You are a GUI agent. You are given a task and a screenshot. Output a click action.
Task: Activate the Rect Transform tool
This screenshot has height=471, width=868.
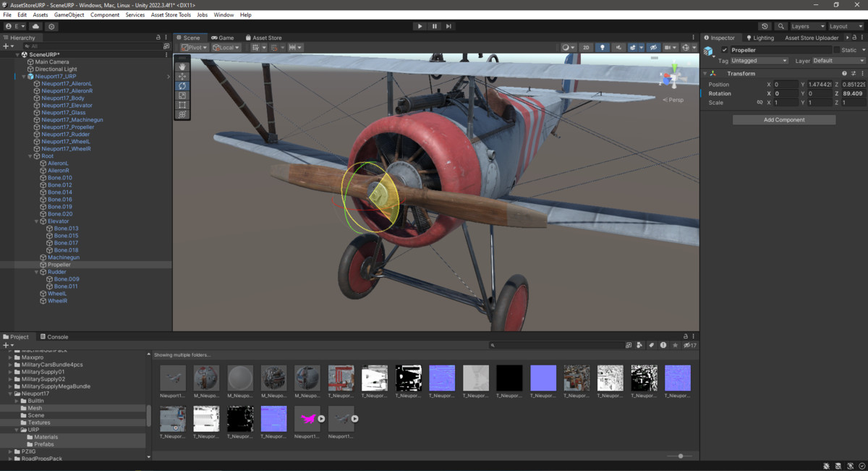[182, 104]
